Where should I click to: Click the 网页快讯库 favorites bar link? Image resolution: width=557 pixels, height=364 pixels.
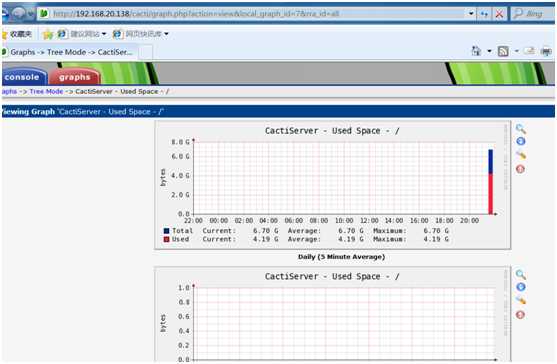[143, 34]
